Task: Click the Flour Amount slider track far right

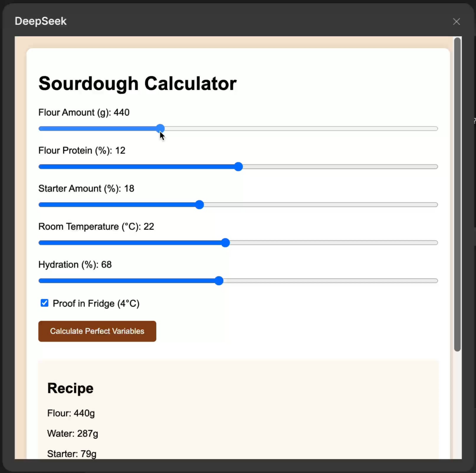Action: click(x=407, y=129)
